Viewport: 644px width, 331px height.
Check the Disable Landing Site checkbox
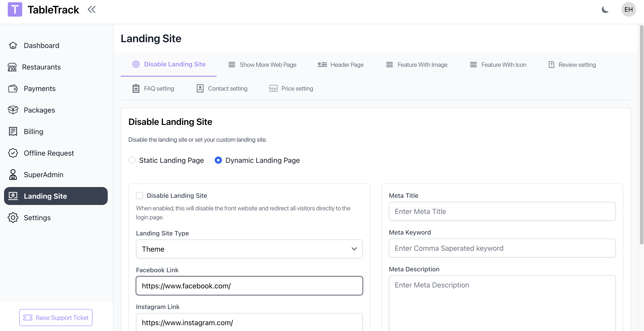140,195
